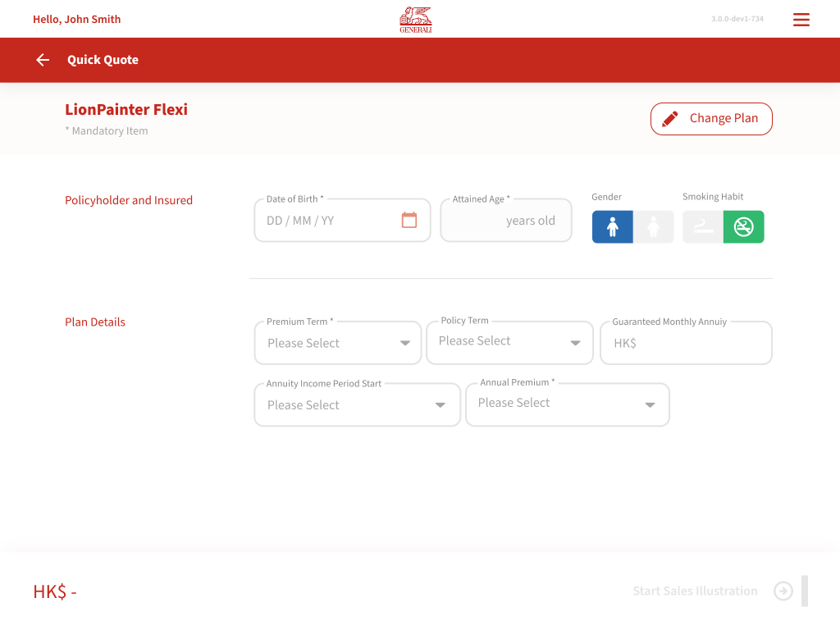Select female gender
The image size is (840, 630).
654,227
